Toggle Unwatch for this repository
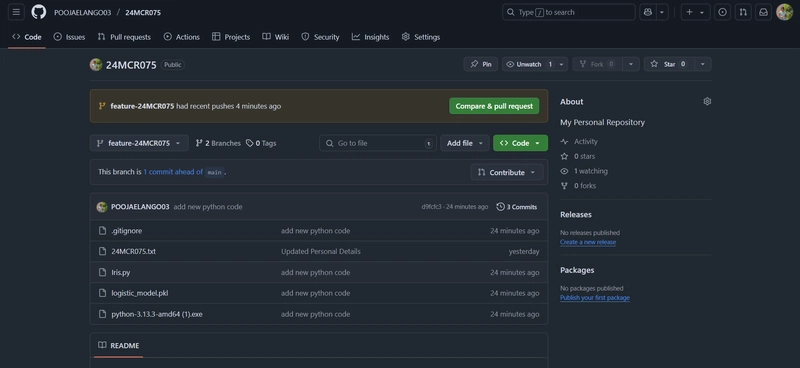Image resolution: width=800 pixels, height=368 pixels. pyautogui.click(x=529, y=64)
